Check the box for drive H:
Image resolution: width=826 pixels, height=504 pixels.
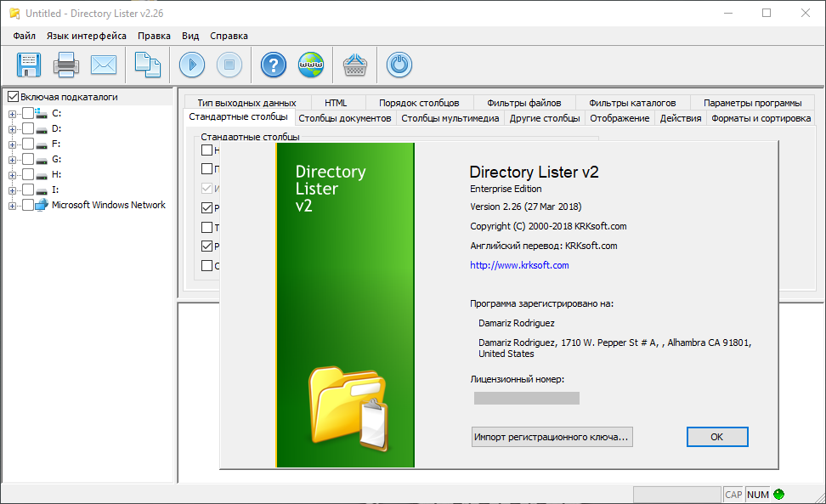click(x=28, y=174)
